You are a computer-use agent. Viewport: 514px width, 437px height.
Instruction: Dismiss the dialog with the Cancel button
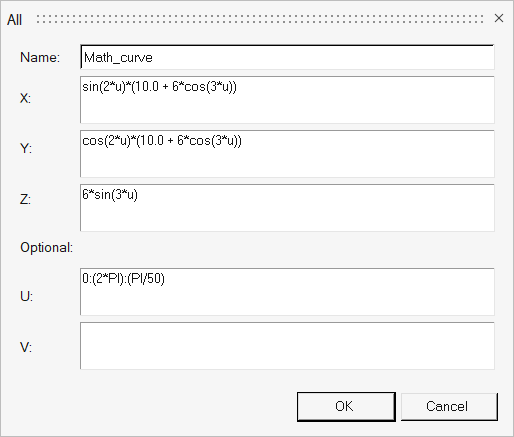click(x=449, y=407)
